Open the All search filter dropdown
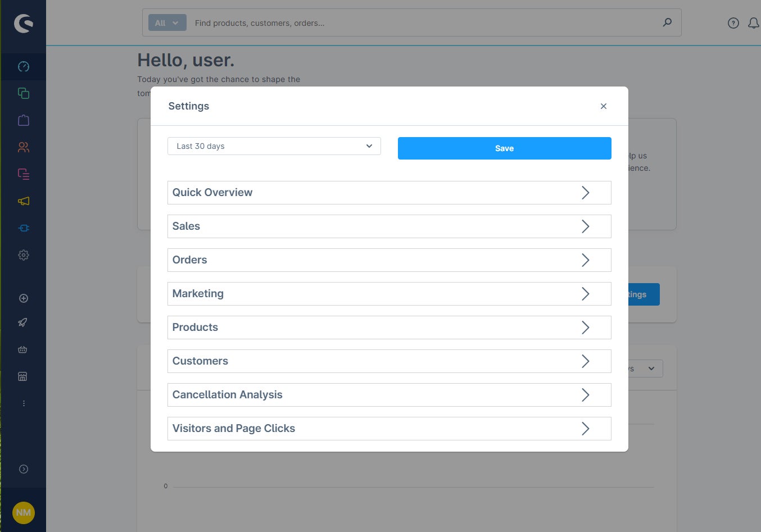 point(167,23)
